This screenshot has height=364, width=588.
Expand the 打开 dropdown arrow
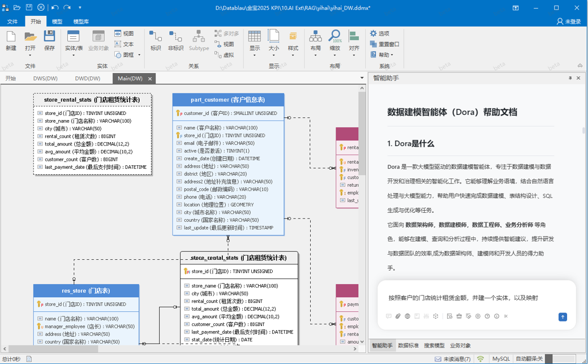[31, 55]
